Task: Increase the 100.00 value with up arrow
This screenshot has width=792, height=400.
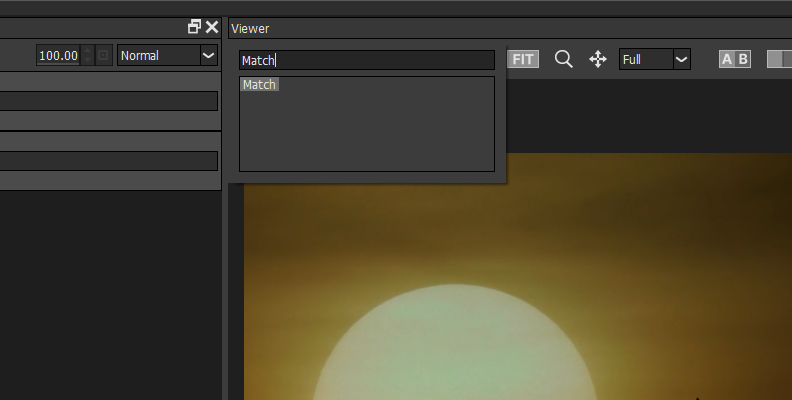Action: 88,51
